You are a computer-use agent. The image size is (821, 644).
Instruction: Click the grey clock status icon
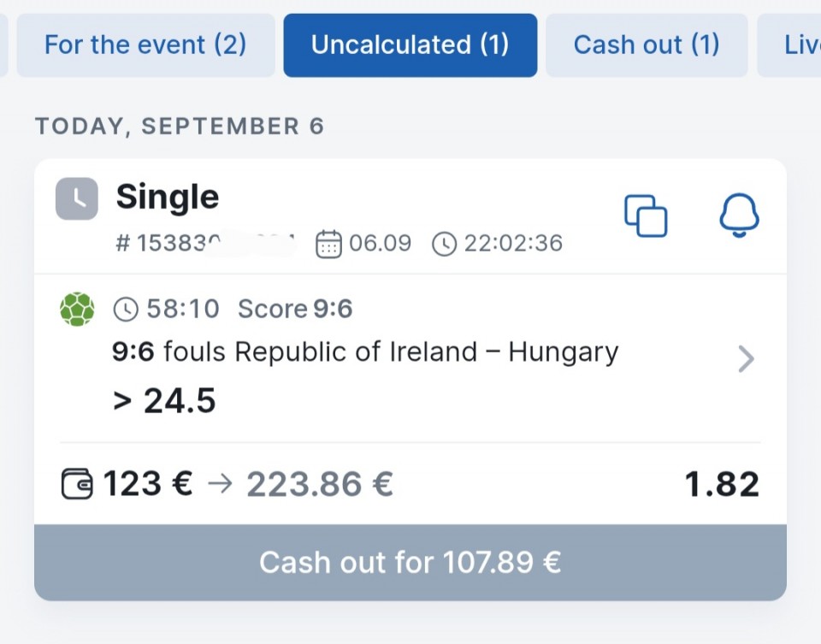coord(77,198)
